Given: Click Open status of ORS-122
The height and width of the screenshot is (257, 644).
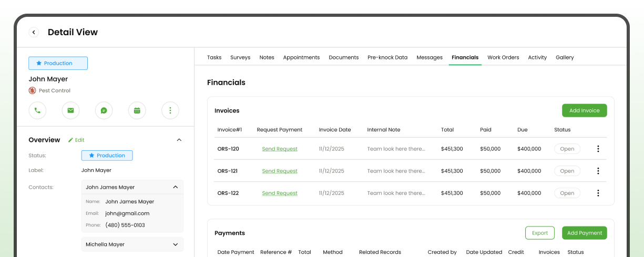Looking at the screenshot, I should pos(567,193).
